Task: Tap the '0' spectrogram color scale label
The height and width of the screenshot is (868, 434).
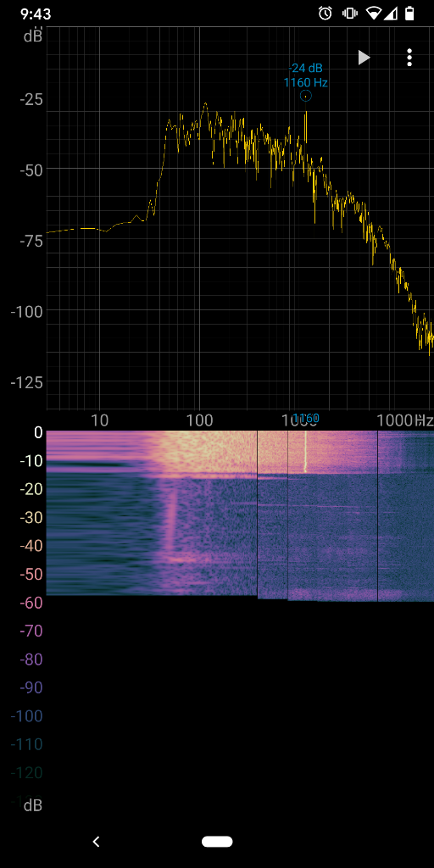Action: [x=38, y=432]
